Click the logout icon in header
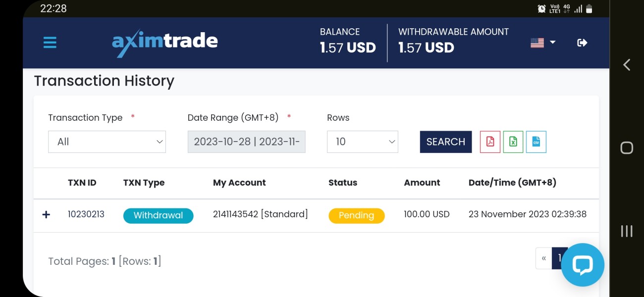This screenshot has height=297, width=644. tap(582, 43)
